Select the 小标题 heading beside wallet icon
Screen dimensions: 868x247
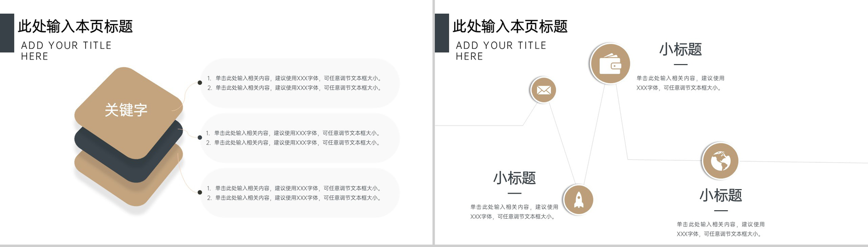point(680,49)
